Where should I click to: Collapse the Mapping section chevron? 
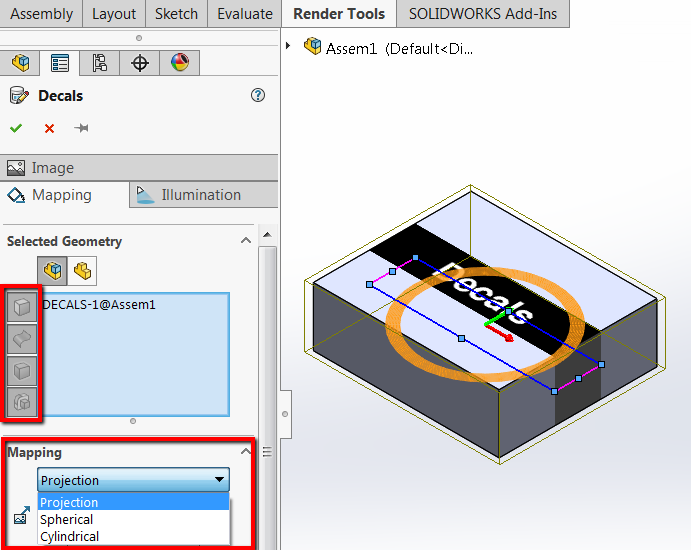pos(245,451)
